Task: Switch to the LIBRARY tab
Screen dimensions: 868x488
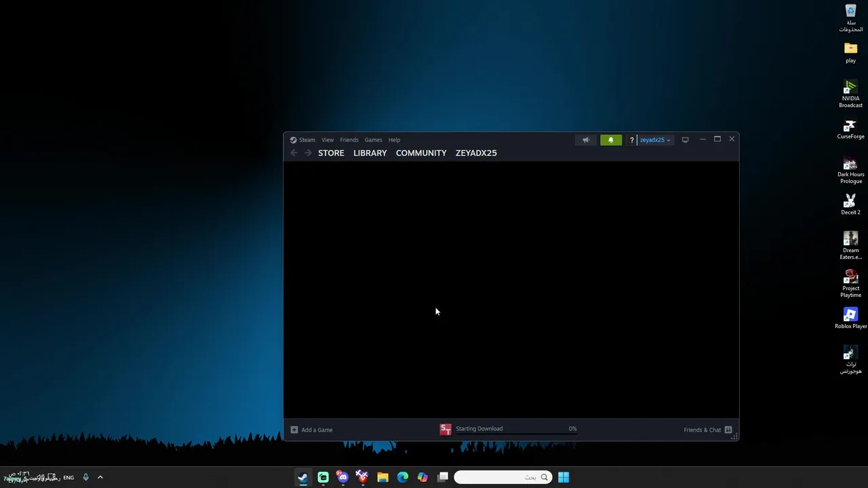Action: [x=370, y=153]
